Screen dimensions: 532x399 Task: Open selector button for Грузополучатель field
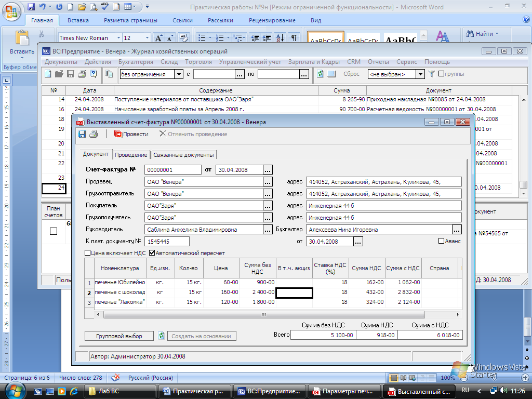coord(268,218)
